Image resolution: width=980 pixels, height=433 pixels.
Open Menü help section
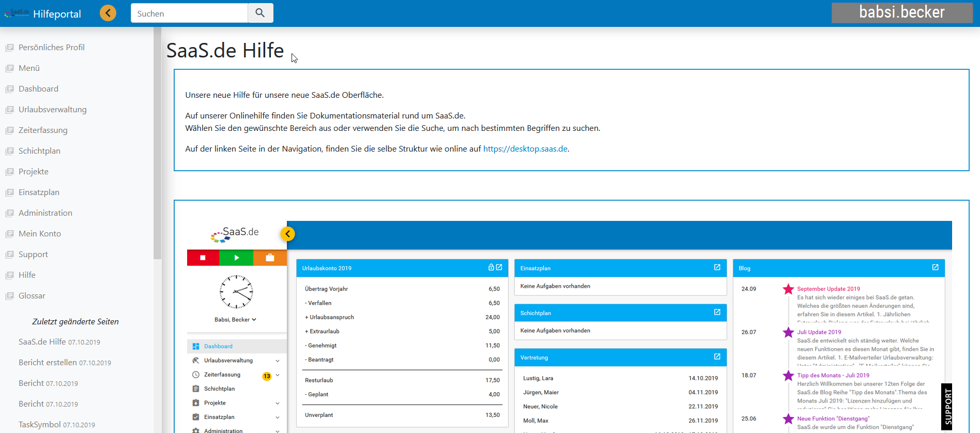29,68
